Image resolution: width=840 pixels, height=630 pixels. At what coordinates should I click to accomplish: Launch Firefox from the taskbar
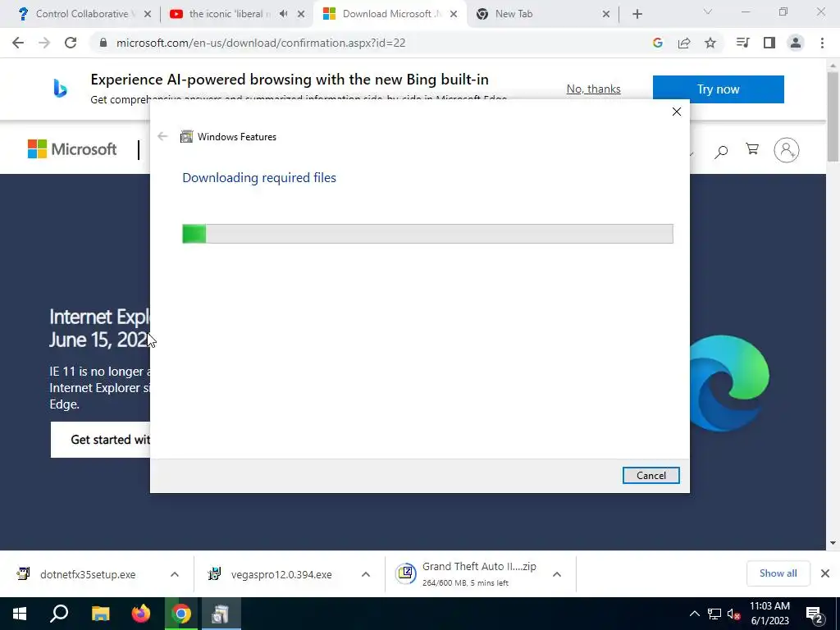[x=141, y=614]
